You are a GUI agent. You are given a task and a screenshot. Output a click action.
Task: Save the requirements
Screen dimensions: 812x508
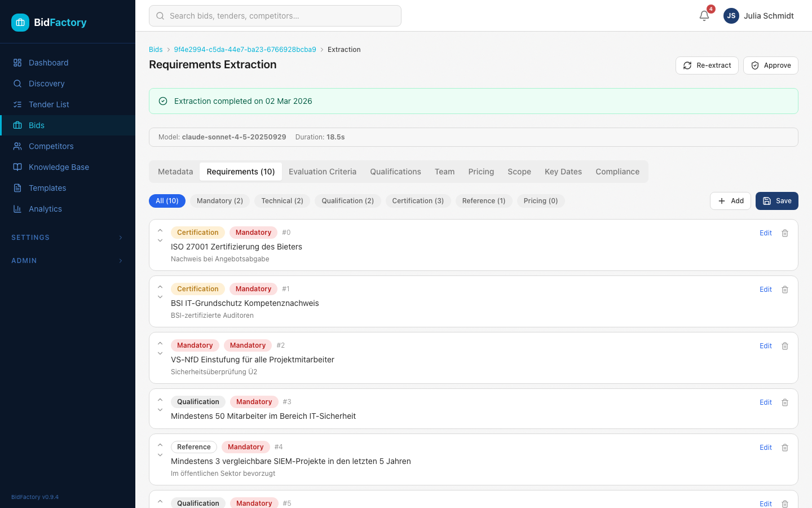tap(777, 201)
